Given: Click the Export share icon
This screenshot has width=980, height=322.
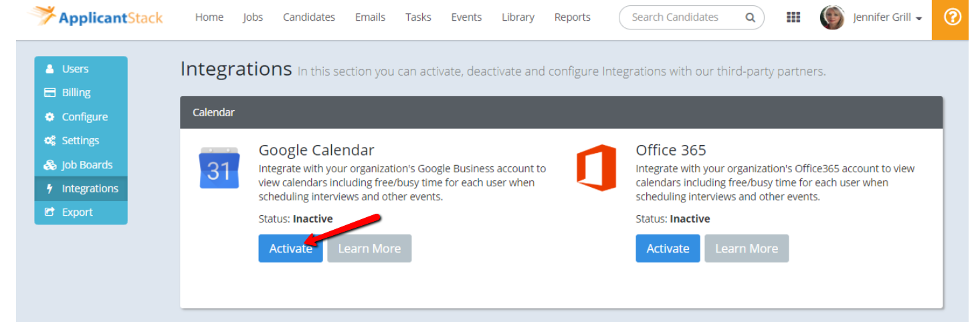Looking at the screenshot, I should (50, 212).
